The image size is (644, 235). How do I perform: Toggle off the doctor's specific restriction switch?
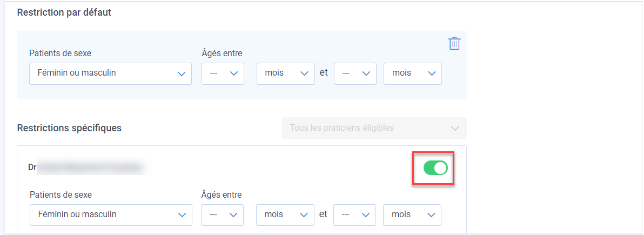[x=435, y=167]
